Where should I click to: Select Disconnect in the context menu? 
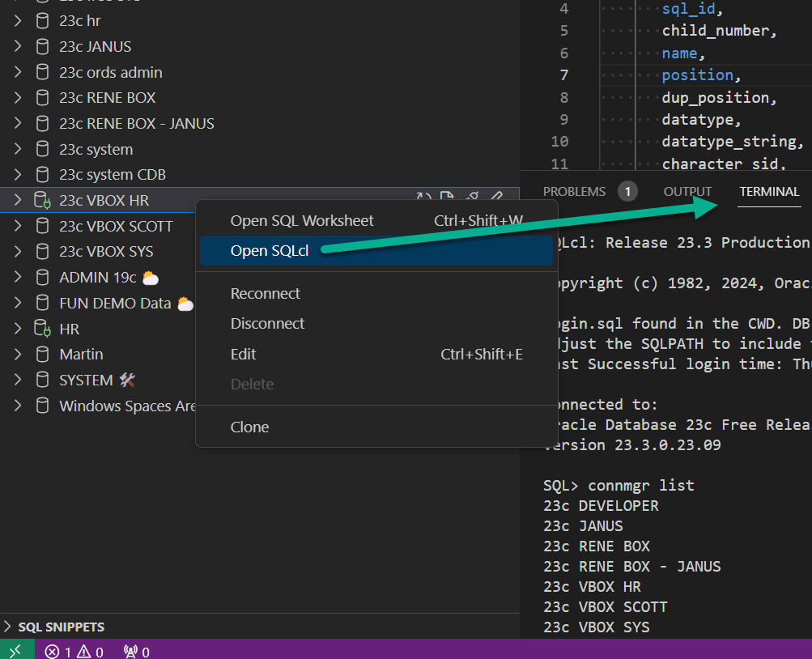pyautogui.click(x=376, y=324)
